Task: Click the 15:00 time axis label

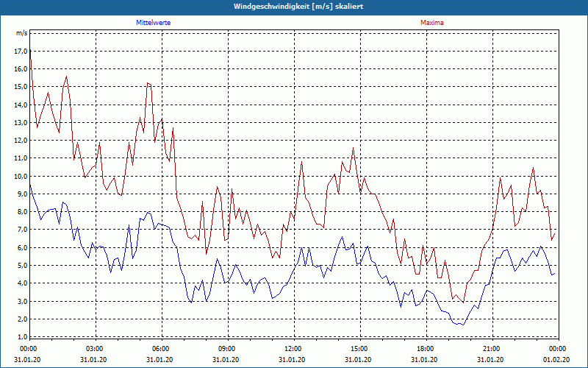Action: coord(358,349)
